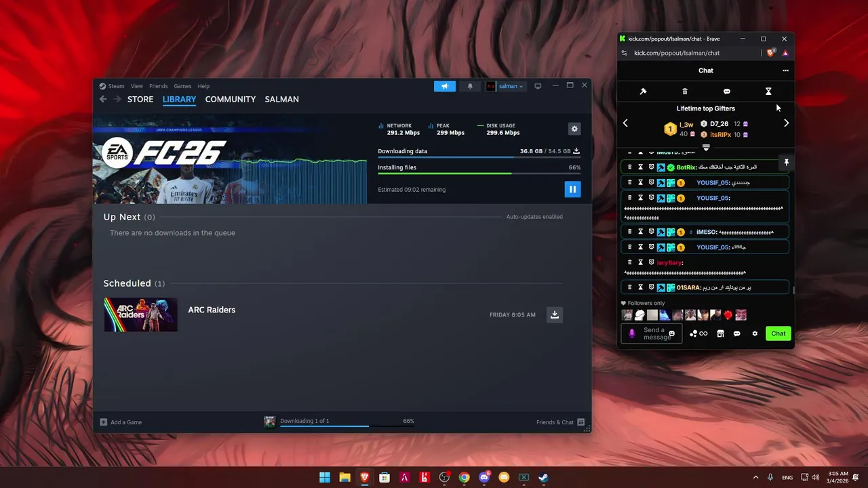This screenshot has width=868, height=488.
Task: Ban lary1lary with shield icon
Action: (651, 262)
